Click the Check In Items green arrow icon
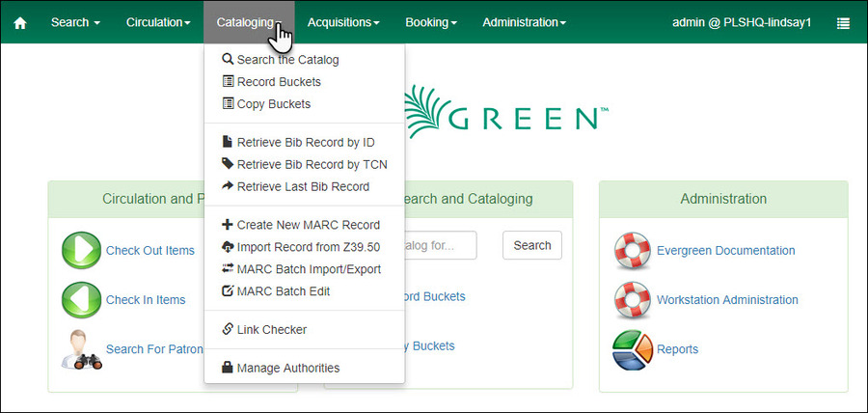 tap(81, 300)
